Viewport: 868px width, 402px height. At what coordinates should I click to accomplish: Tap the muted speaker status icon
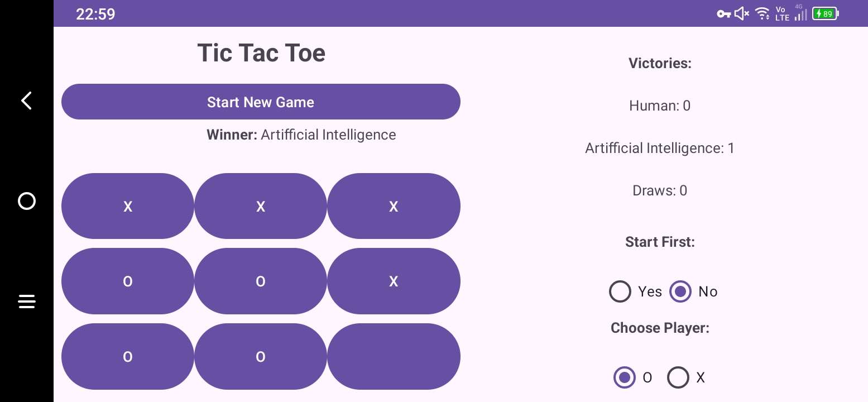point(741,14)
